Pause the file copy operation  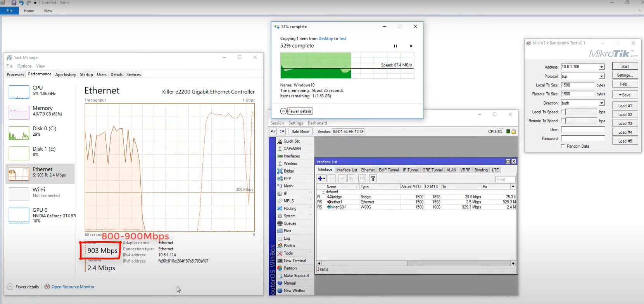coord(395,46)
